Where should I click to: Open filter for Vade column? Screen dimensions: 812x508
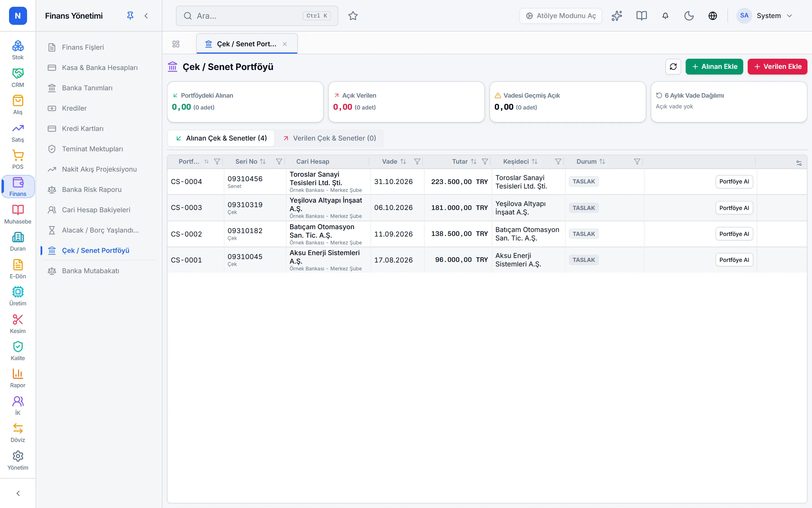(x=417, y=162)
